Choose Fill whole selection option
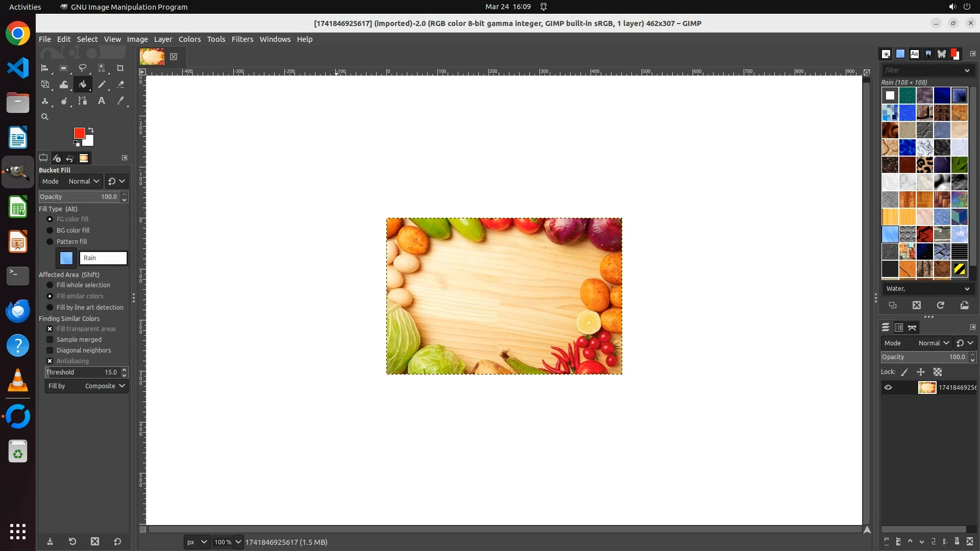980x551 pixels. (x=50, y=285)
